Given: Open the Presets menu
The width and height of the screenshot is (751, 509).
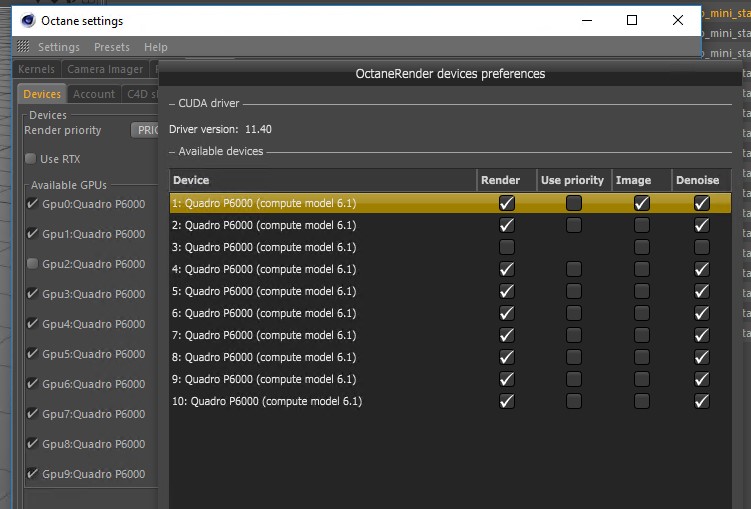Looking at the screenshot, I should 112,47.
